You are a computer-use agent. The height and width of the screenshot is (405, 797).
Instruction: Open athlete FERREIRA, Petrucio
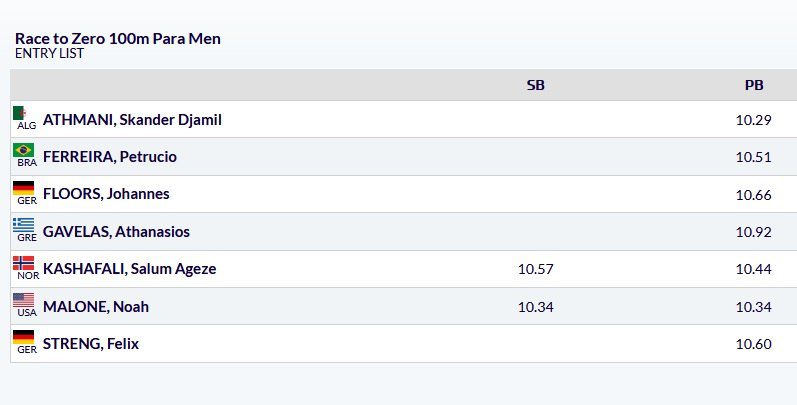pyautogui.click(x=110, y=157)
